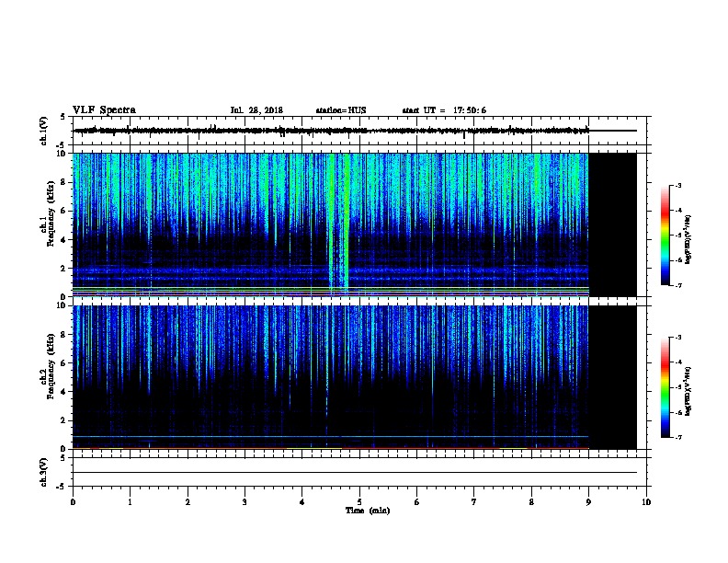Image resolution: width=728 pixels, height=563 pixels.
Task: Click the time axis tick labeled 3
Action: [245, 502]
